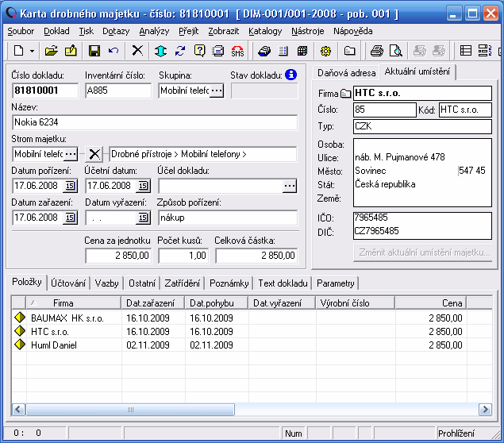This screenshot has height=443, width=504.
Task: Click the table view toolbar icon
Action: click(x=466, y=51)
